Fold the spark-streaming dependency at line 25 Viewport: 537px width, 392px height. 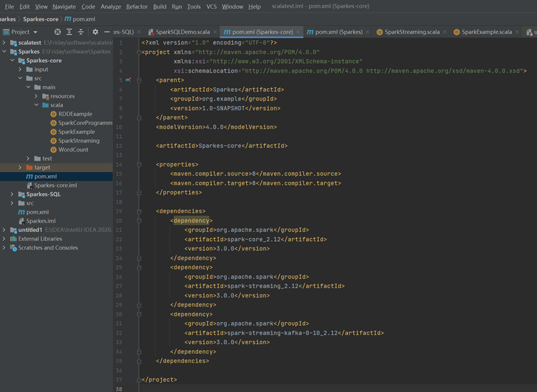pyautogui.click(x=139, y=268)
